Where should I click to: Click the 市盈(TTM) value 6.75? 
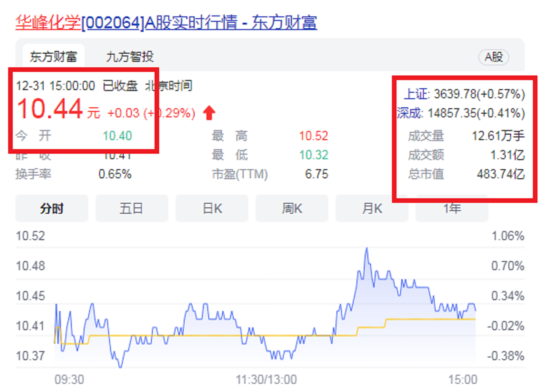tap(316, 174)
